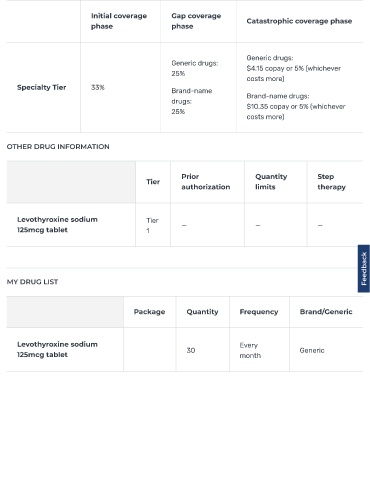
Task: Click the 33% initial coverage value
Action: (x=98, y=87)
